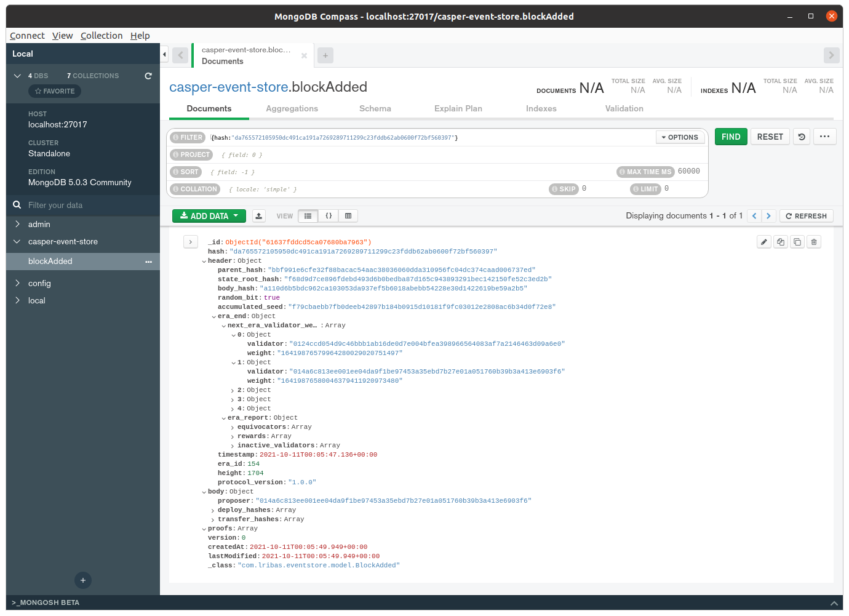Click the Collation info badge
849x616 pixels.
[195, 189]
